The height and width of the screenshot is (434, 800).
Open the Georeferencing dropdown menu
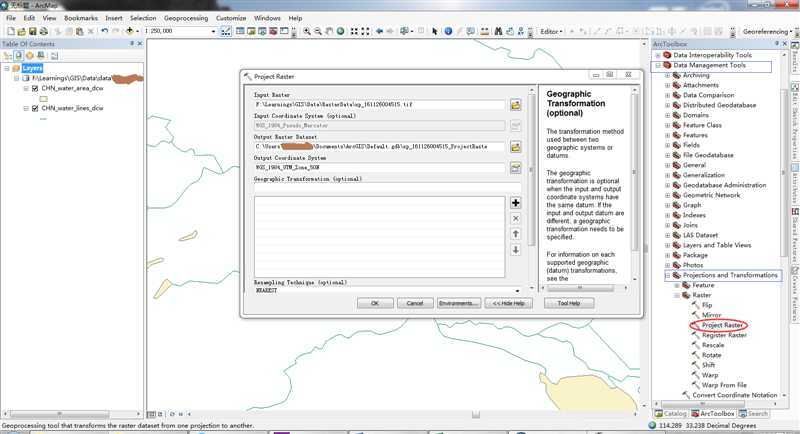pos(767,32)
